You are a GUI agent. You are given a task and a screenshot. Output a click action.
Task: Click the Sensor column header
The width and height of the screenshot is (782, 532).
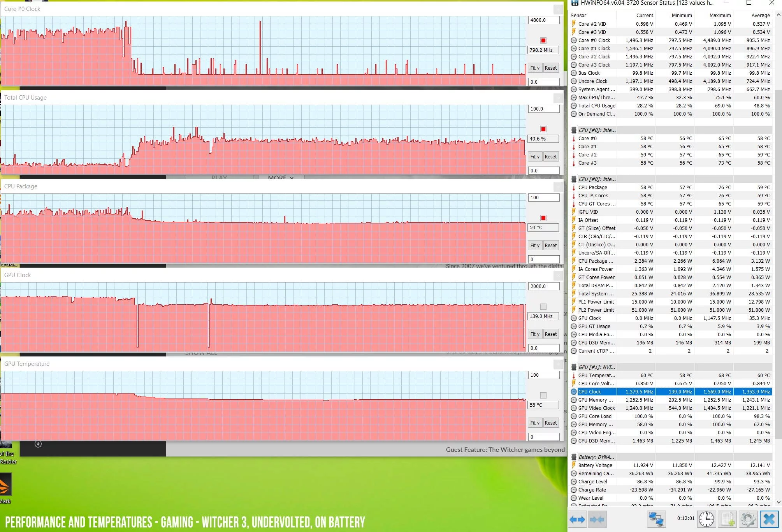[593, 15]
